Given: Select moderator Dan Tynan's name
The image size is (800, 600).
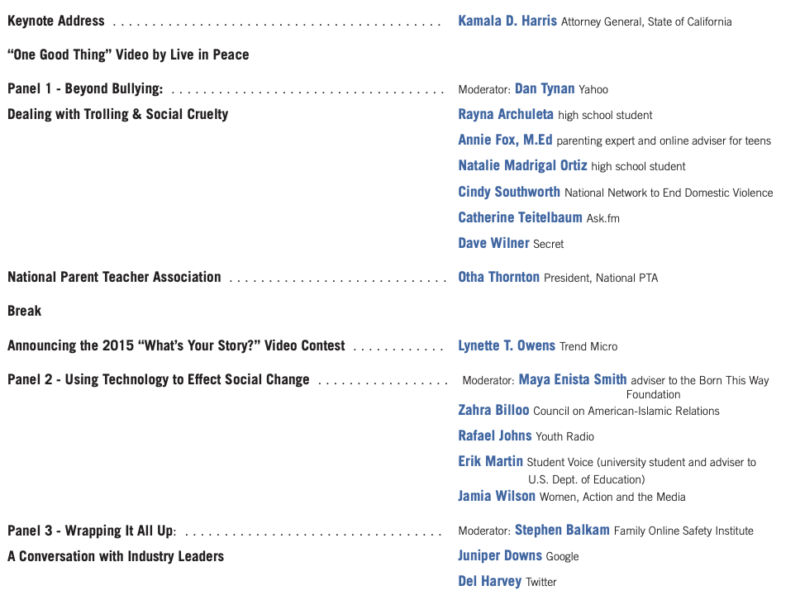Looking at the screenshot, I should click(x=543, y=89).
